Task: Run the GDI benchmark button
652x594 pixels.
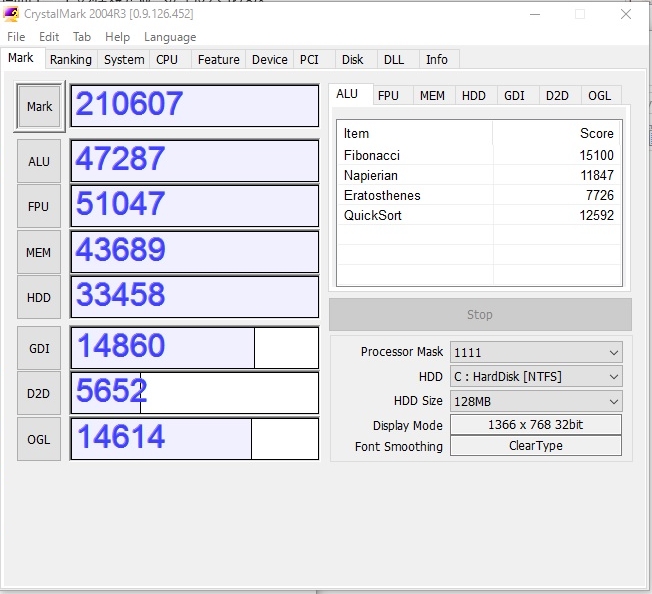Action: [x=39, y=348]
